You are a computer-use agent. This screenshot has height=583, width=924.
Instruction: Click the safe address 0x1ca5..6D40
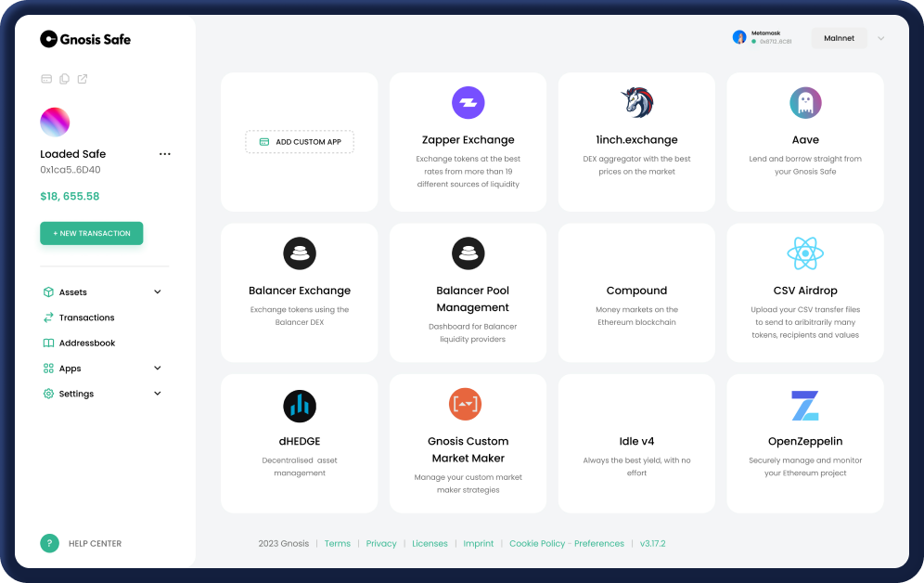coord(71,170)
